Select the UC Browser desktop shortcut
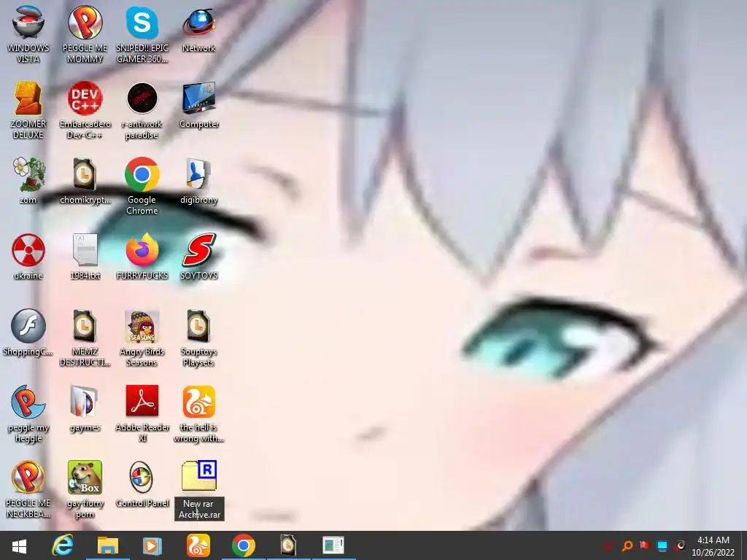Image resolution: width=747 pixels, height=560 pixels. pyautogui.click(x=198, y=413)
